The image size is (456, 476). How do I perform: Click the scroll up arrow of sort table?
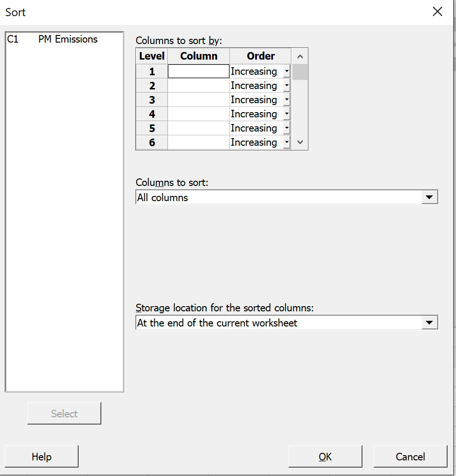[300, 56]
